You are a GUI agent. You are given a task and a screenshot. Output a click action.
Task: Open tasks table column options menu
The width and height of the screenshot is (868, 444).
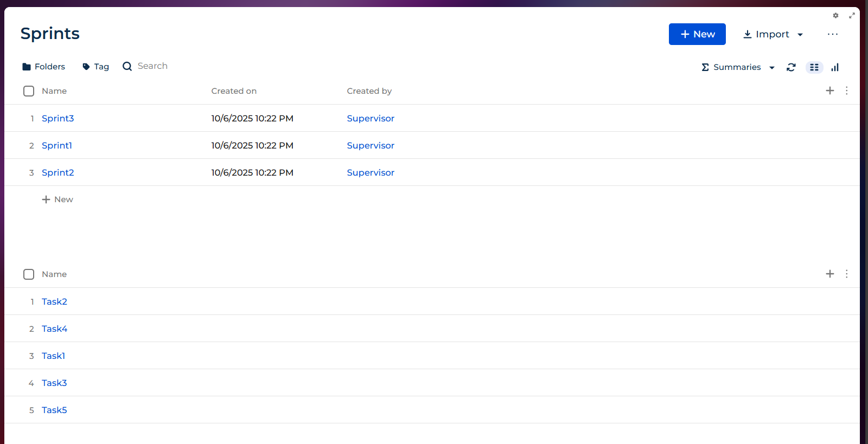[846, 274]
